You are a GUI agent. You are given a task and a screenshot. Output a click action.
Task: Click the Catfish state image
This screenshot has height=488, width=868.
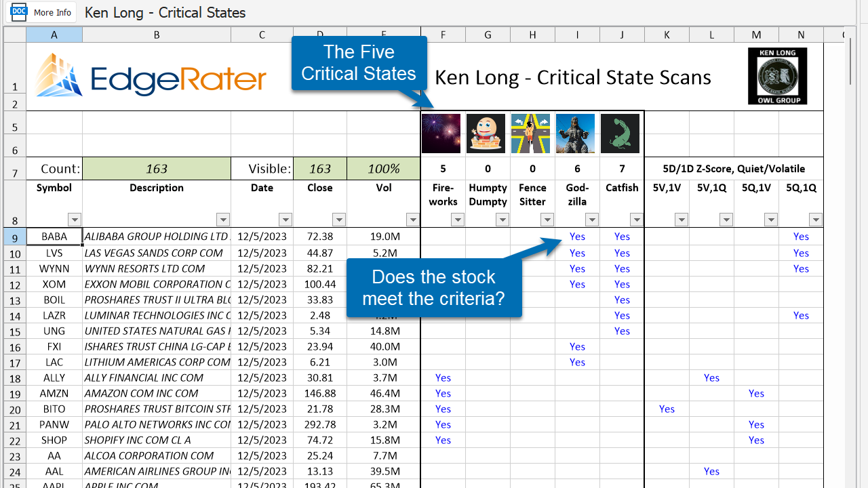pos(620,134)
